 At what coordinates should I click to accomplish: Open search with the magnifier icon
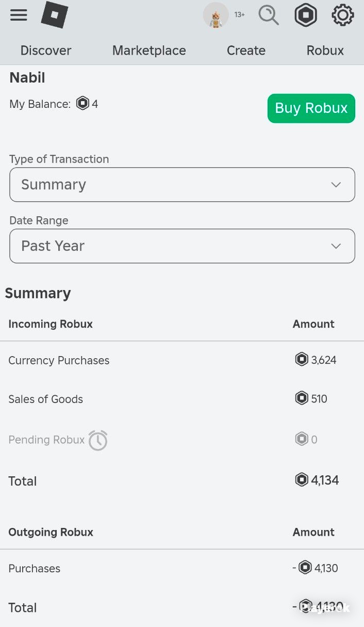tap(269, 15)
